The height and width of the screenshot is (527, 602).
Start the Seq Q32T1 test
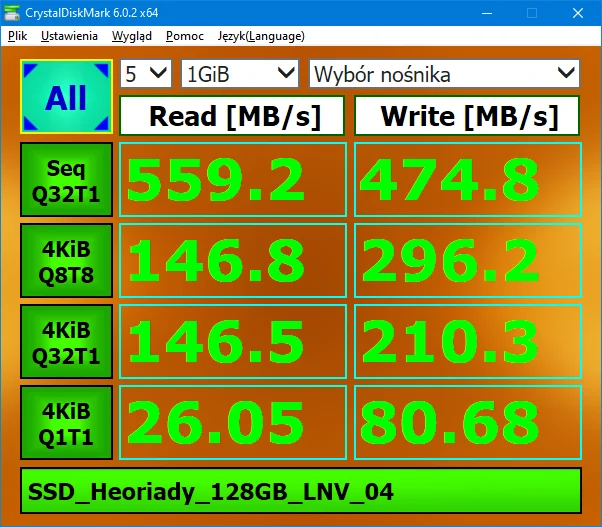click(x=66, y=180)
